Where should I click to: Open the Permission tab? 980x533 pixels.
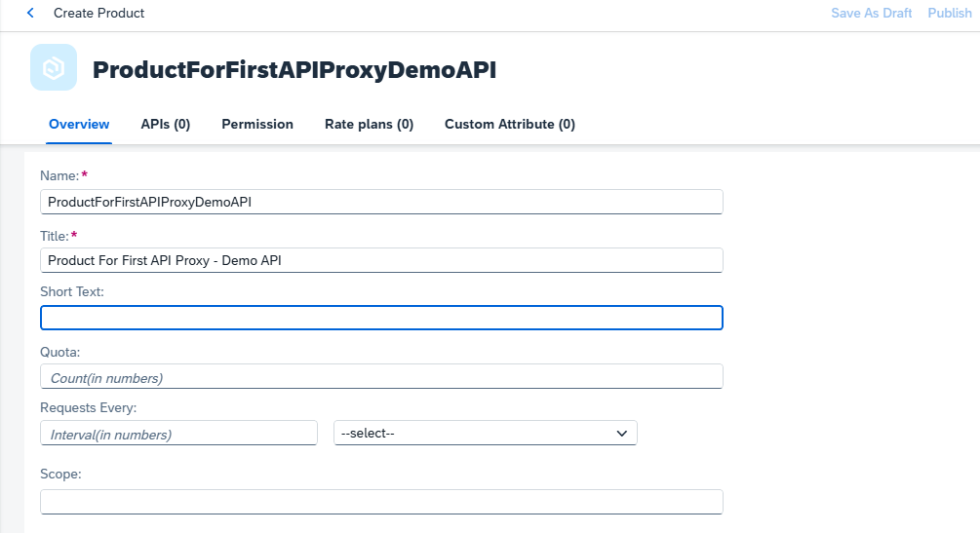click(x=257, y=125)
